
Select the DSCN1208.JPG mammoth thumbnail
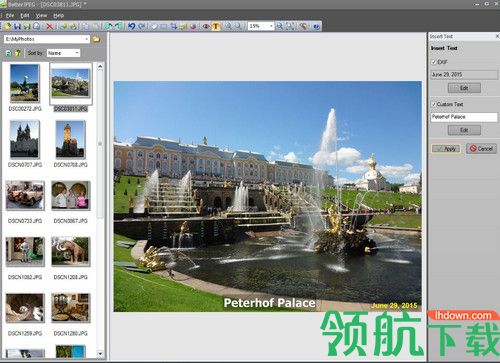pyautogui.click(x=70, y=252)
